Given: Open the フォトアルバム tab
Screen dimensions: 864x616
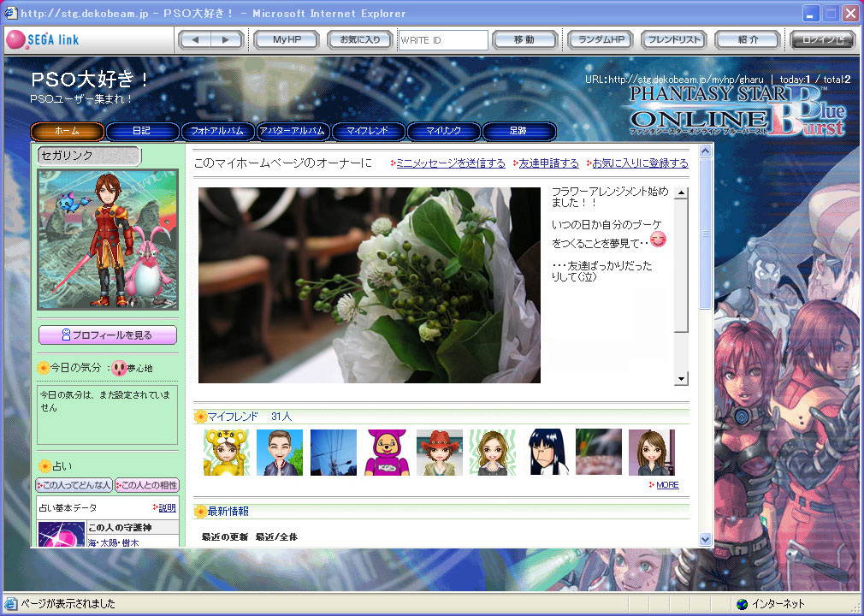Looking at the screenshot, I should [x=217, y=131].
